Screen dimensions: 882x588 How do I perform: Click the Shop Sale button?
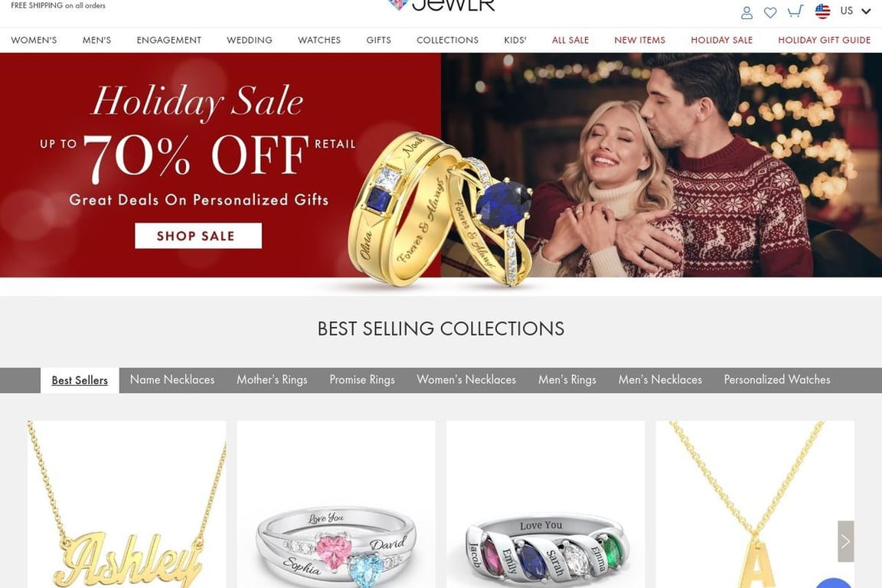point(198,236)
